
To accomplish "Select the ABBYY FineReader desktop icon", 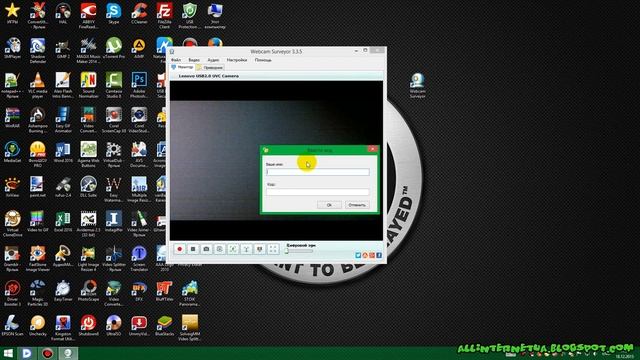I will (x=89, y=16).
